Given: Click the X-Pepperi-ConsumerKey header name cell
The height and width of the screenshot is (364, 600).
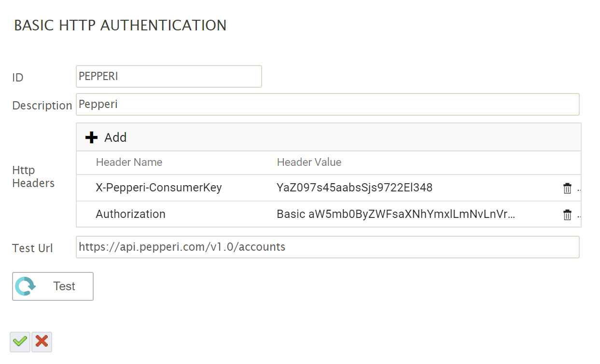Looking at the screenshot, I should coord(159,188).
